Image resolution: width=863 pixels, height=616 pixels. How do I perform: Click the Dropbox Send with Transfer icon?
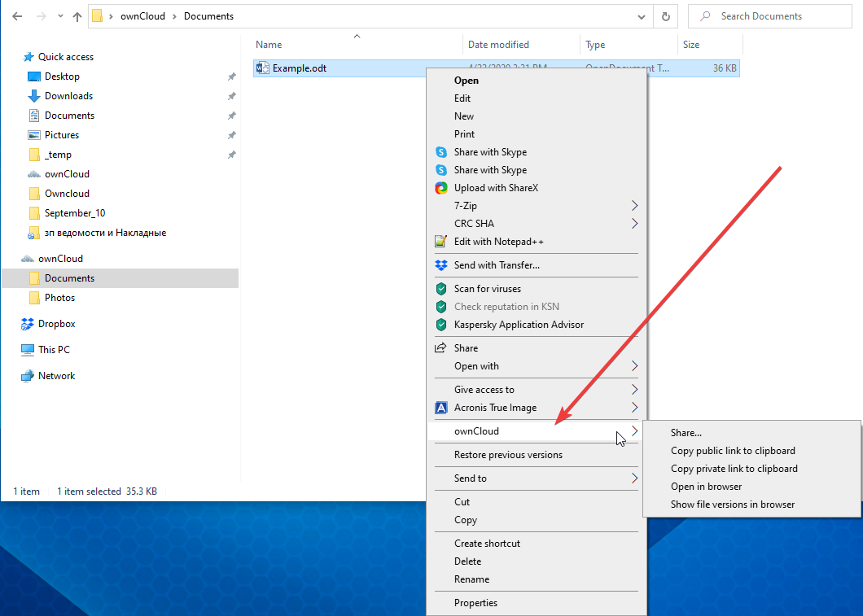click(441, 265)
